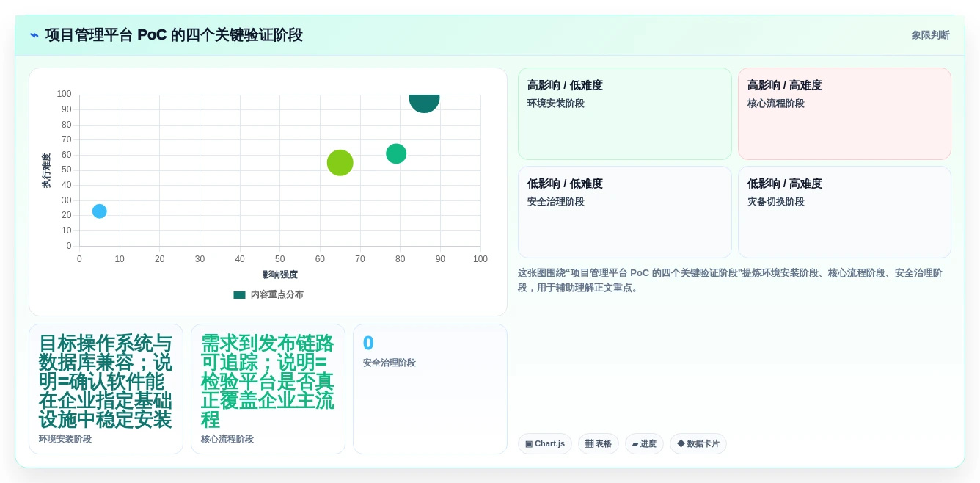Viewport: 980px width, 483px height.
Task: Click the diamond icon in 数据卡片 chip
Action: 681,443
